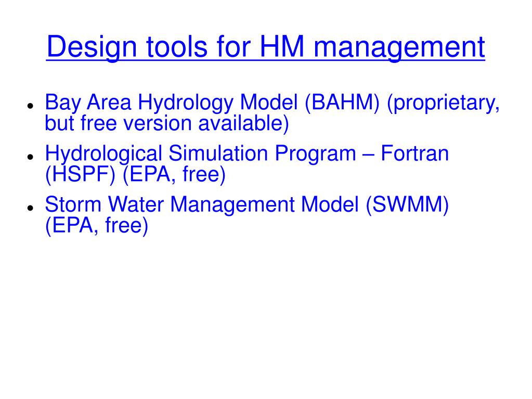Select the Bay Area Hydrology Model bullet text
The image size is (532, 399).
pyautogui.click(x=272, y=112)
